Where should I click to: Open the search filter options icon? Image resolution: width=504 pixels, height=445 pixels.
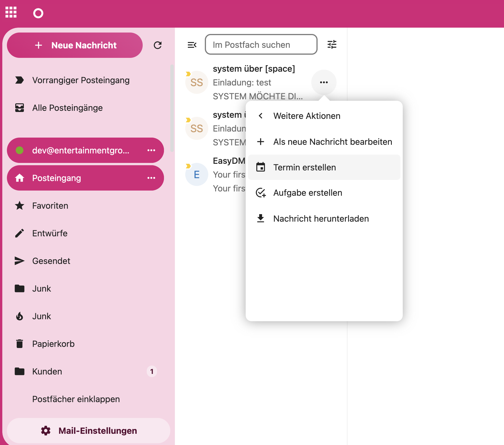coord(332,45)
